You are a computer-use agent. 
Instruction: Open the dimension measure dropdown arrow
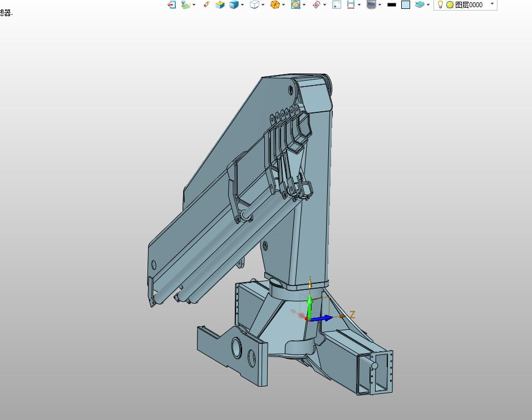pyautogui.click(x=359, y=5)
